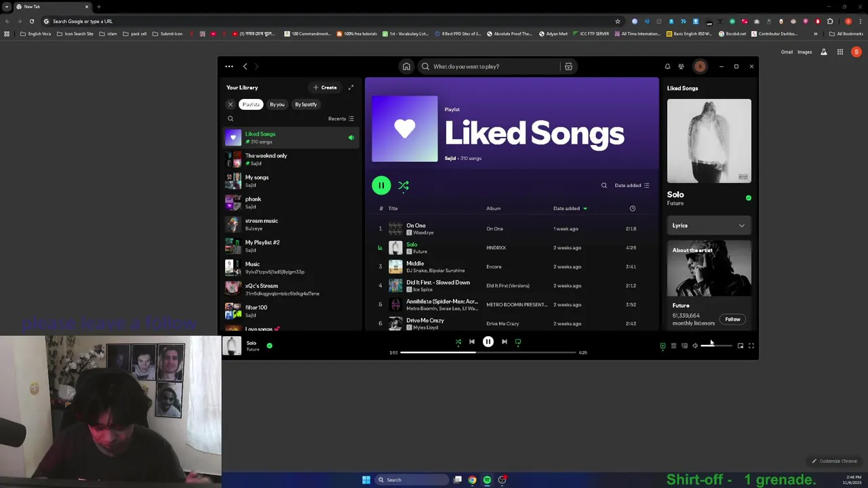Sort by duration clock column
The width and height of the screenshot is (868, 488).
coord(633,208)
